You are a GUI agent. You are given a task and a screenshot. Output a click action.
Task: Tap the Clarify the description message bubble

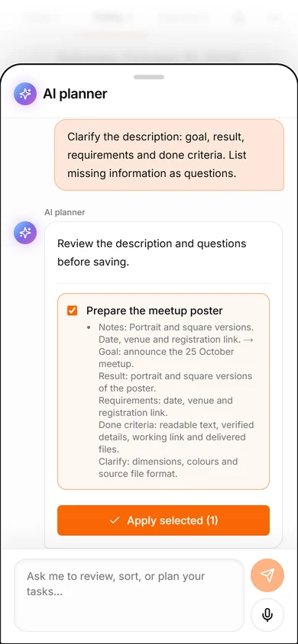[x=169, y=155]
